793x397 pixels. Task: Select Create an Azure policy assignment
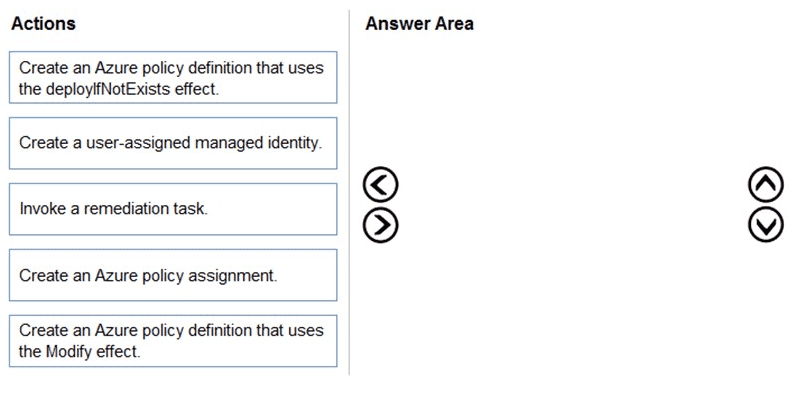[173, 275]
